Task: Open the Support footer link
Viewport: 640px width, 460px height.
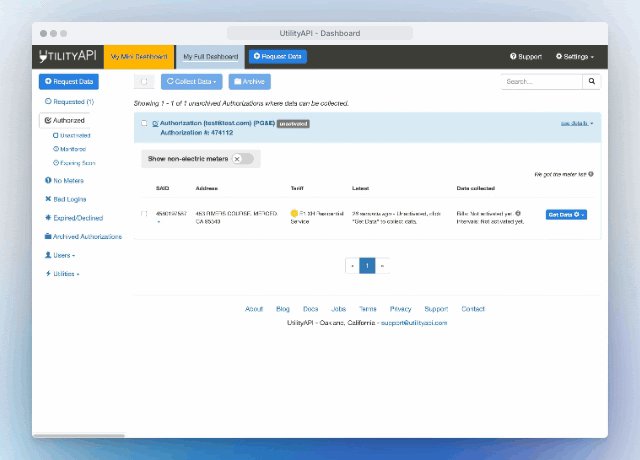Action: 436,309
